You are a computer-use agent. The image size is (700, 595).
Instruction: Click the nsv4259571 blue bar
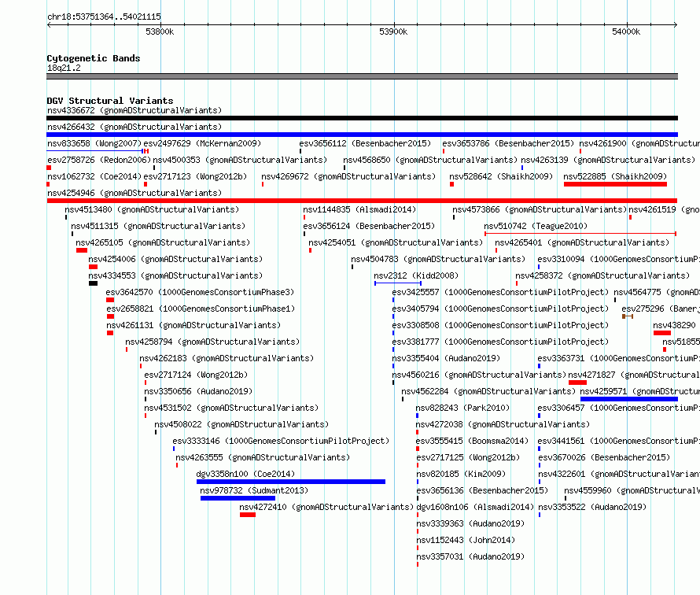tap(629, 399)
